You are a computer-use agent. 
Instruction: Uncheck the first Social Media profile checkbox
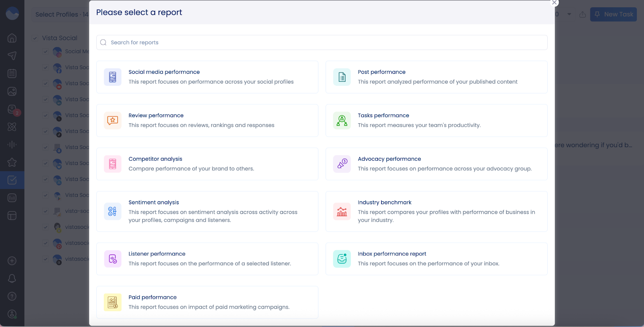click(x=45, y=52)
